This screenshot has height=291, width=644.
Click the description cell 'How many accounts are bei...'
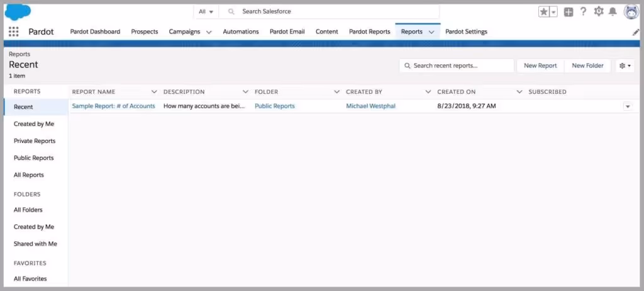(x=204, y=106)
